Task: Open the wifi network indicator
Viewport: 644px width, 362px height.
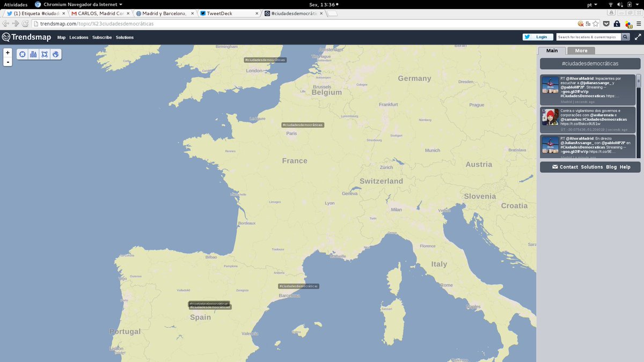Action: pyautogui.click(x=611, y=4)
